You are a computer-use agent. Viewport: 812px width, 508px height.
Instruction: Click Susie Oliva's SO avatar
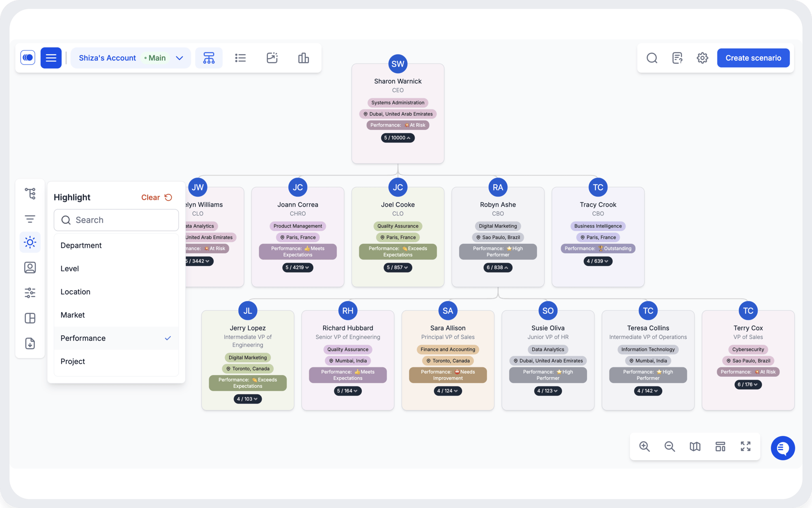point(548,311)
